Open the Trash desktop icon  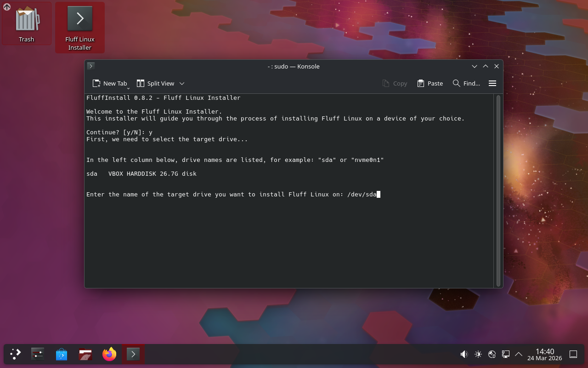pos(27,24)
